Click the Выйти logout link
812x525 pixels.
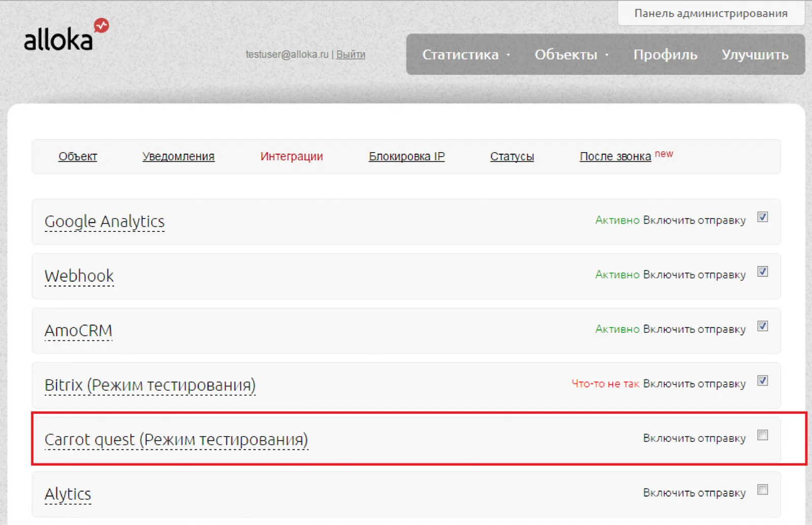pos(351,54)
